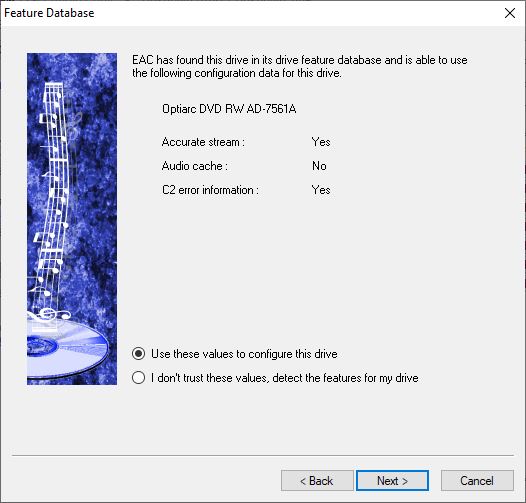Cancel the Feature Database wizard
This screenshot has width=526, height=503.
click(477, 481)
